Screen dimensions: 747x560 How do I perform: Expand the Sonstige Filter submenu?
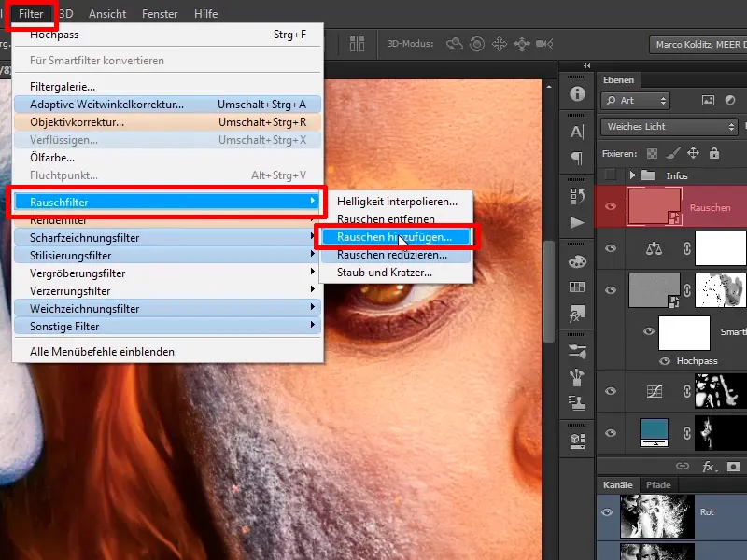pyautogui.click(x=167, y=326)
